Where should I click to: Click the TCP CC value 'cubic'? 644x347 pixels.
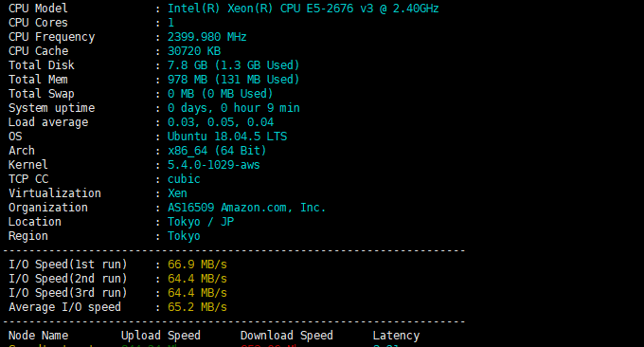[184, 179]
